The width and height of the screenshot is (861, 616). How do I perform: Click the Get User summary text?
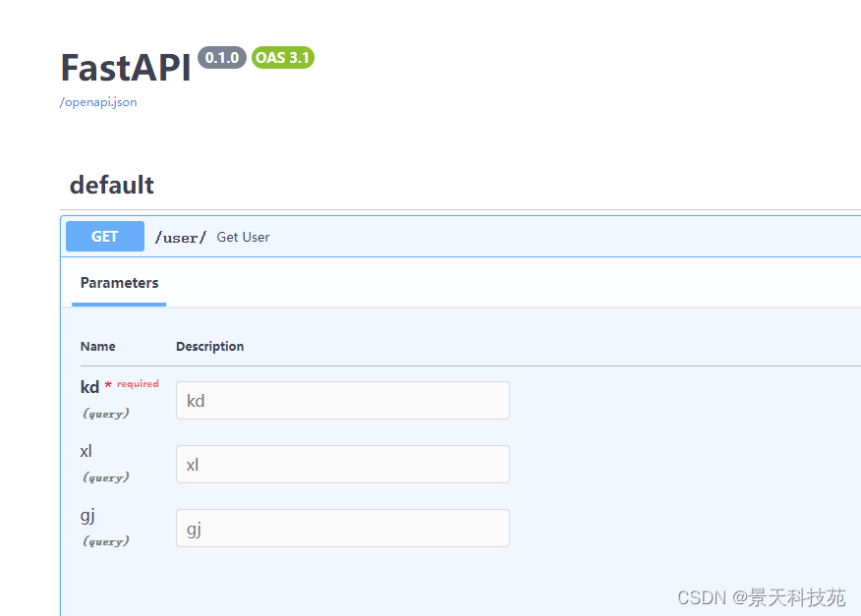tap(243, 237)
